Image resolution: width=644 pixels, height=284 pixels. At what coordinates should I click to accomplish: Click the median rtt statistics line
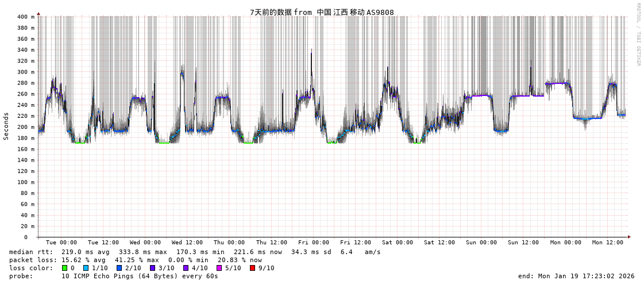tap(195, 252)
